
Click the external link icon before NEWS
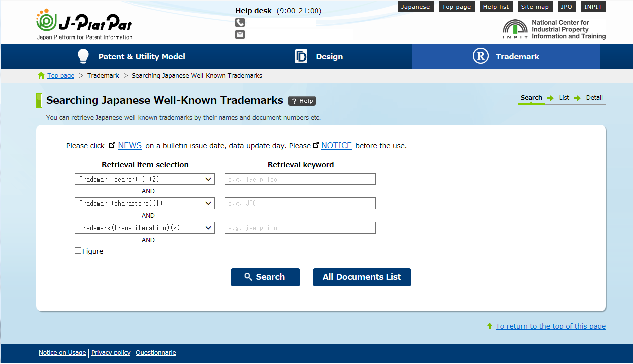click(112, 145)
